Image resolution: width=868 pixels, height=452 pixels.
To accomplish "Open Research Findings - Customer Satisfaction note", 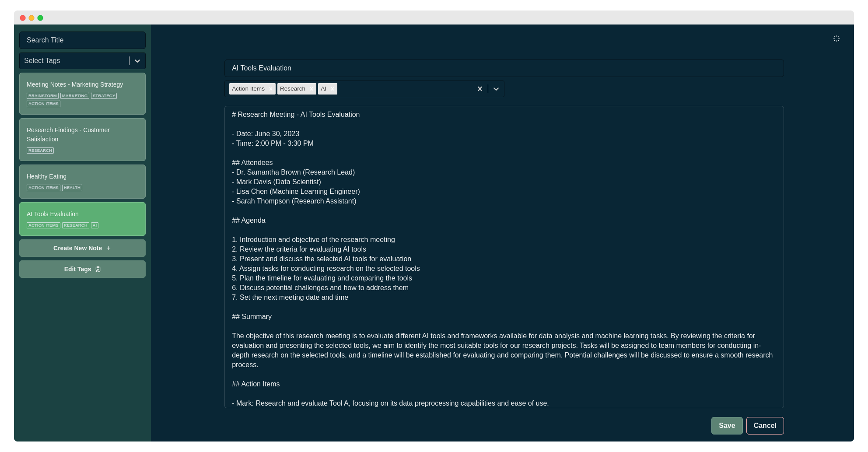I will pyautogui.click(x=82, y=140).
